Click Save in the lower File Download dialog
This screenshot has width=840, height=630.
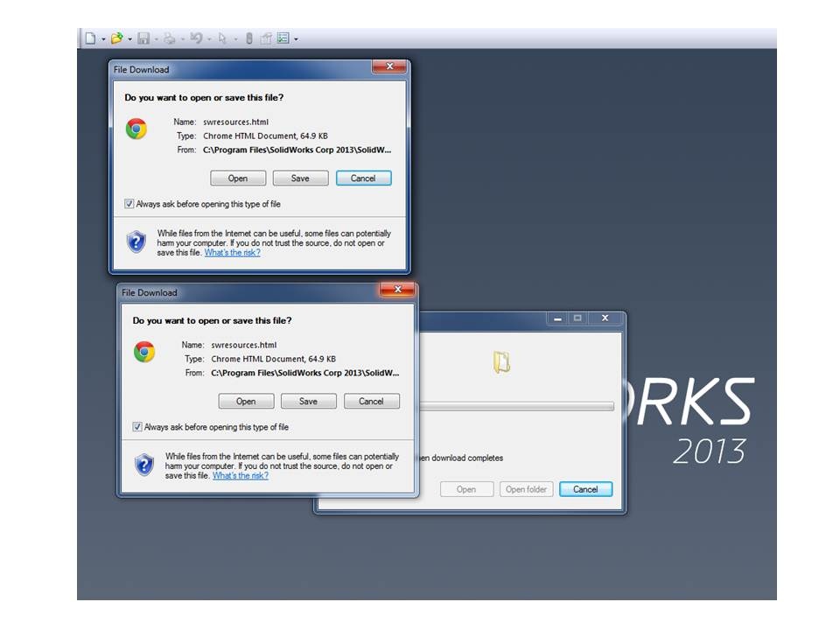309,401
